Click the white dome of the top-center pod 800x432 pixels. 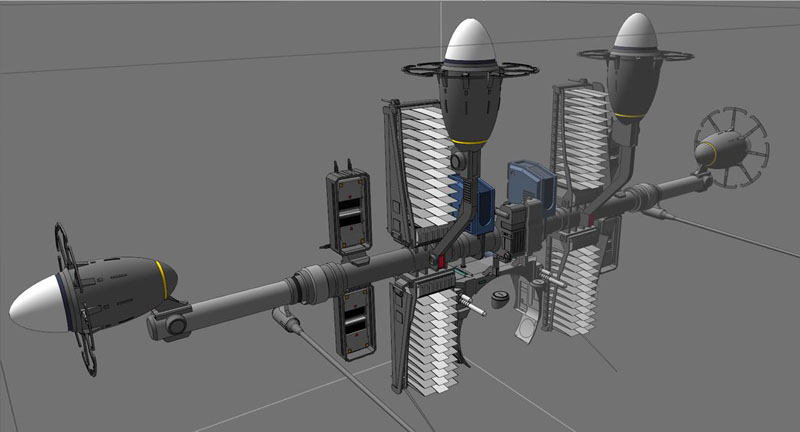(472, 42)
